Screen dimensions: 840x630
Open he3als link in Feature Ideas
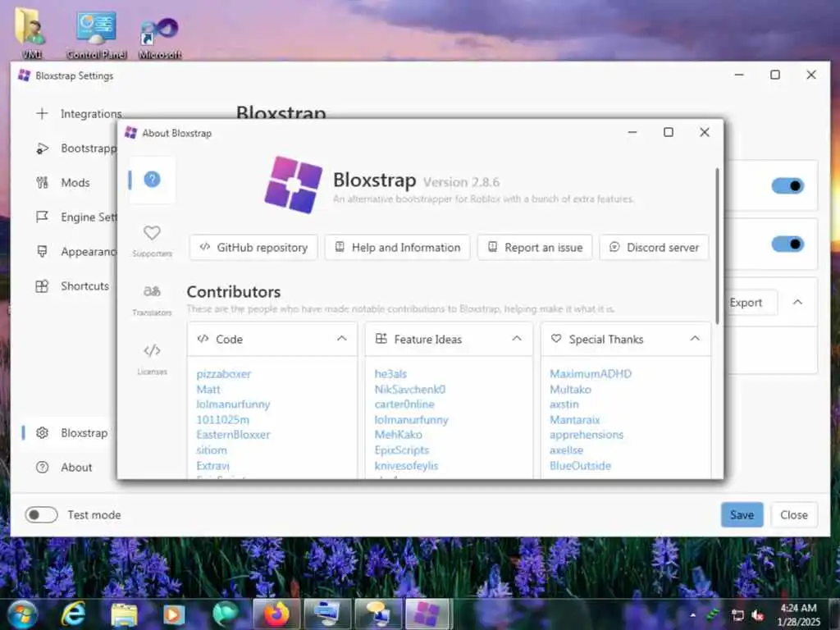point(390,374)
